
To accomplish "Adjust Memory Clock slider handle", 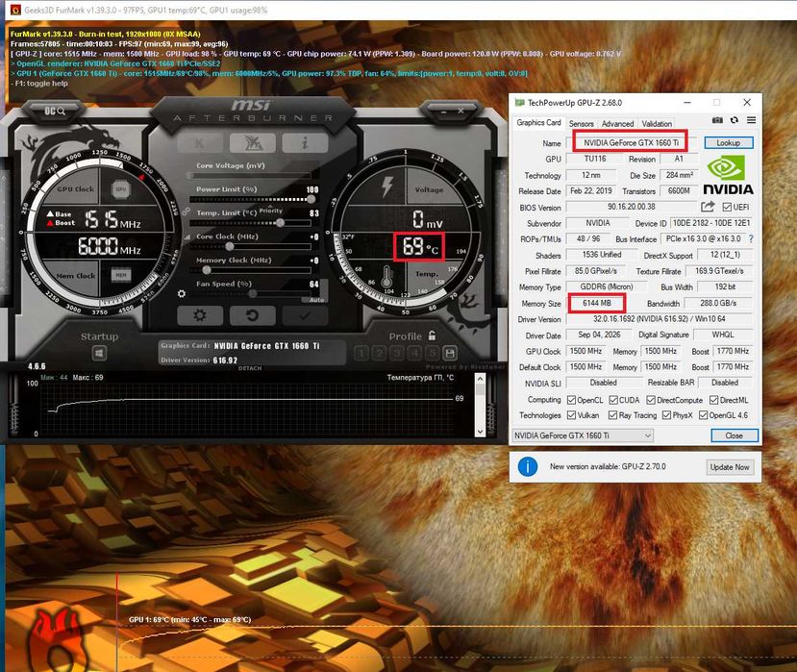I will coord(207,270).
